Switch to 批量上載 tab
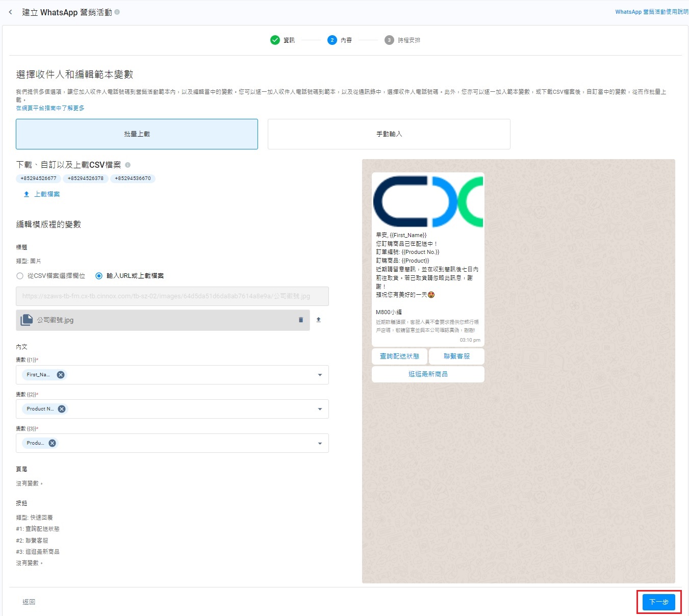 pyautogui.click(x=137, y=134)
